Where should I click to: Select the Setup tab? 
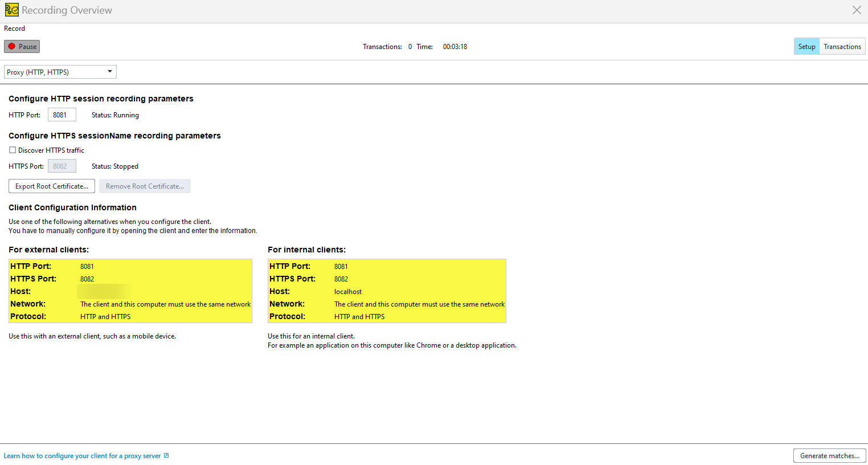click(806, 46)
